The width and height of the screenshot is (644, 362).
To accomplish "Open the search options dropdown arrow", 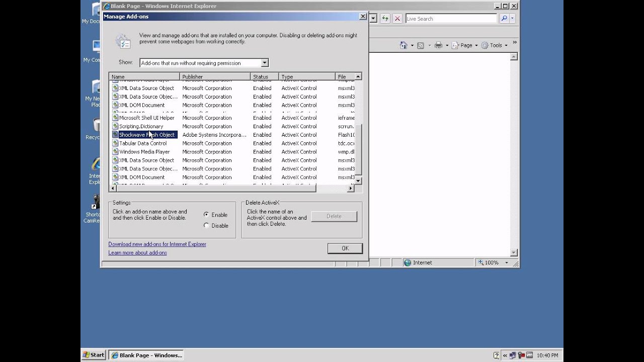I will click(x=512, y=19).
